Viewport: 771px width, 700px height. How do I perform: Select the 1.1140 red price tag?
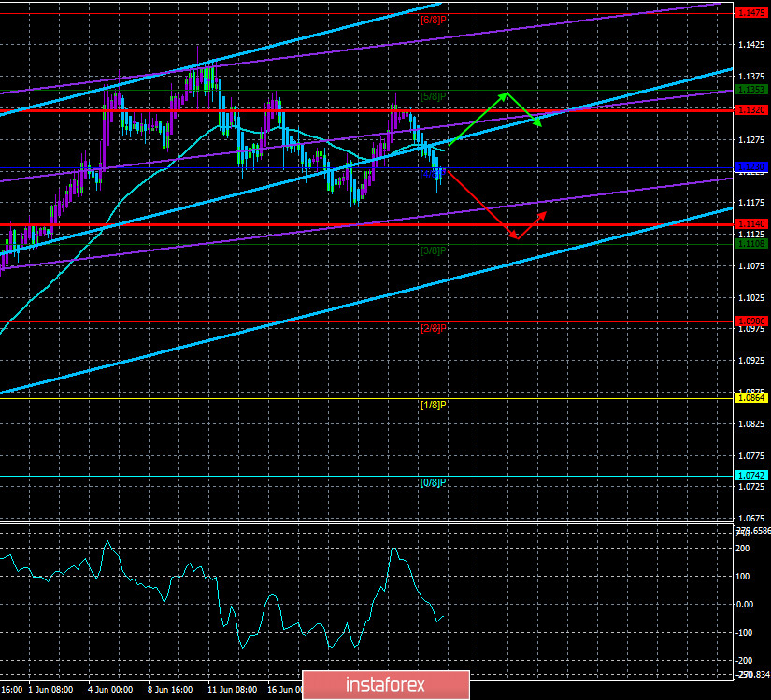[750, 224]
